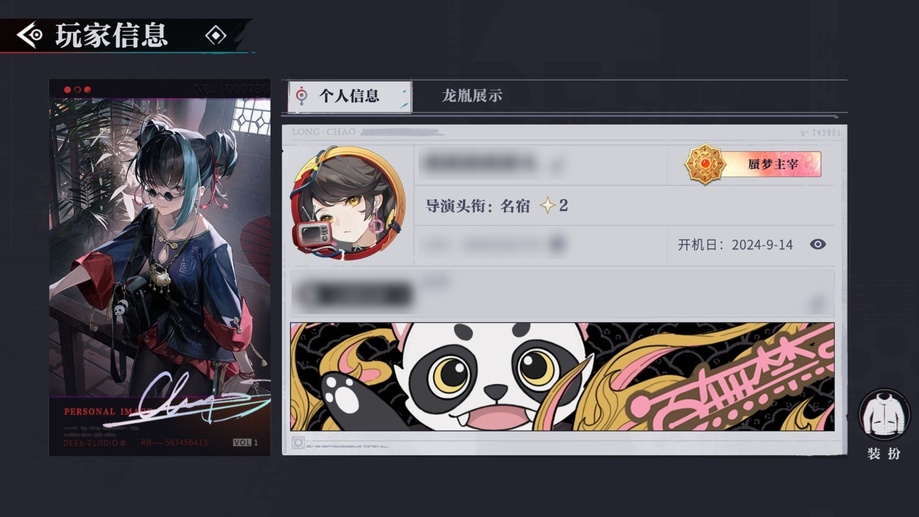The height and width of the screenshot is (517, 919).
Task: Switch to the 龙胤展示 tab
Action: pos(472,96)
